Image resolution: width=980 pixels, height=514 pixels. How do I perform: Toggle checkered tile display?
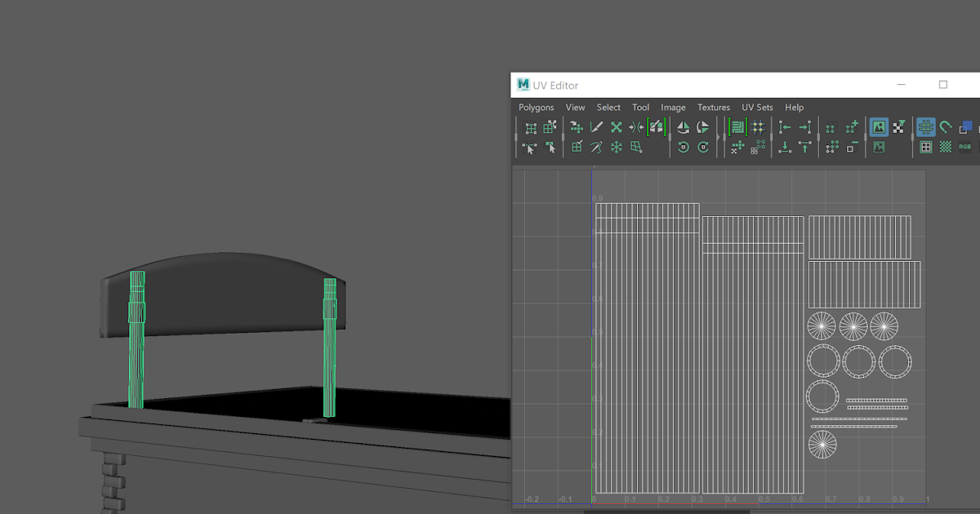[943, 147]
